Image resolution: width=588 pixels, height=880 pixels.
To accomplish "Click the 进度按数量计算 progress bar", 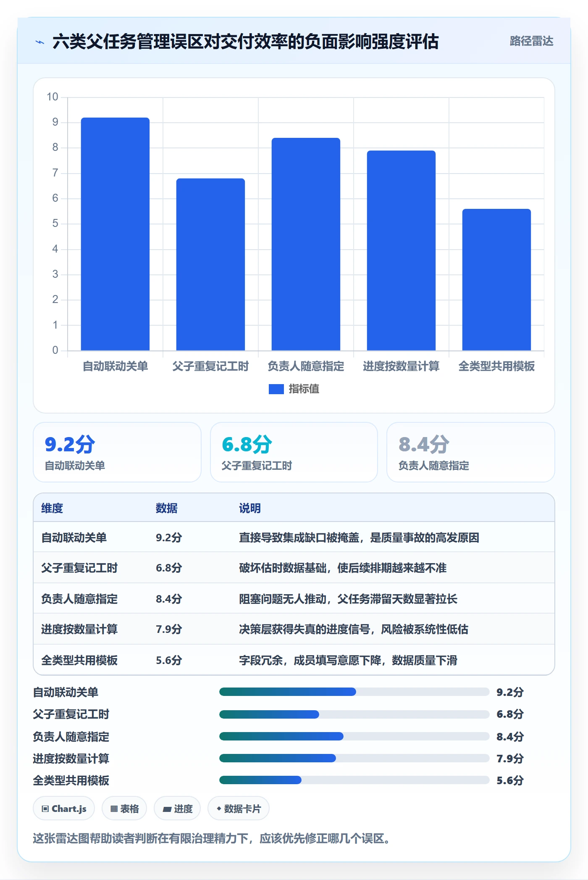I will pyautogui.click(x=354, y=758).
